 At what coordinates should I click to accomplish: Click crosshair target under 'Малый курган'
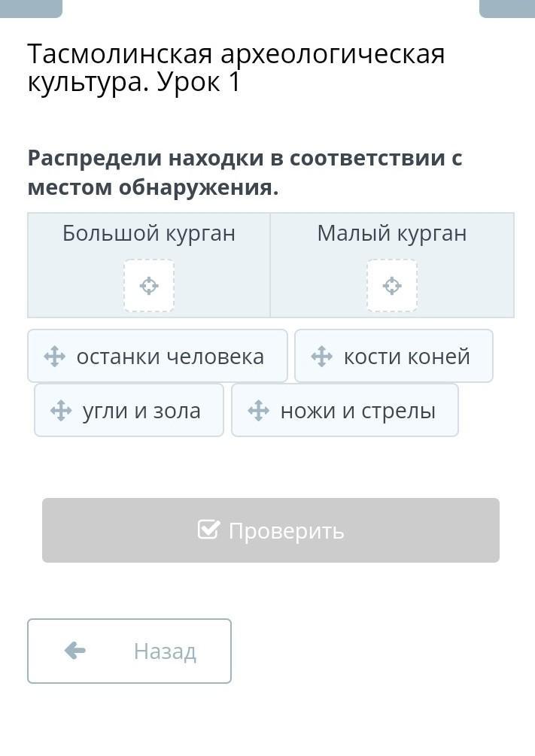tap(392, 286)
